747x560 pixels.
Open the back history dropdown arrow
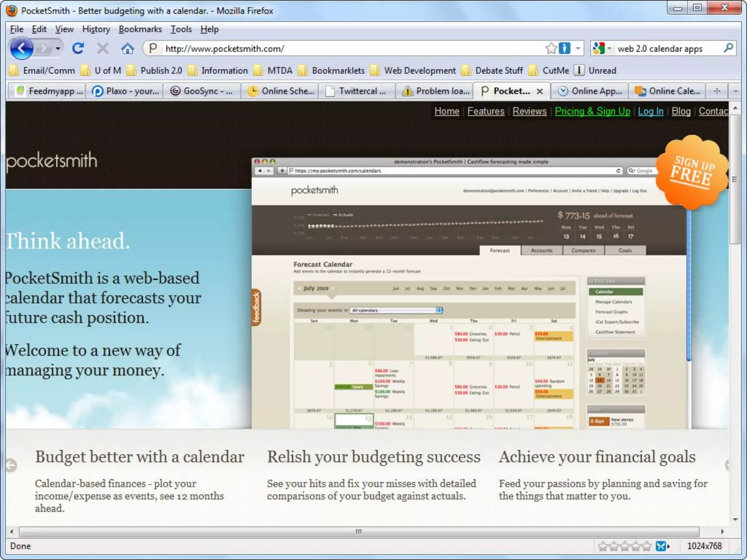58,48
